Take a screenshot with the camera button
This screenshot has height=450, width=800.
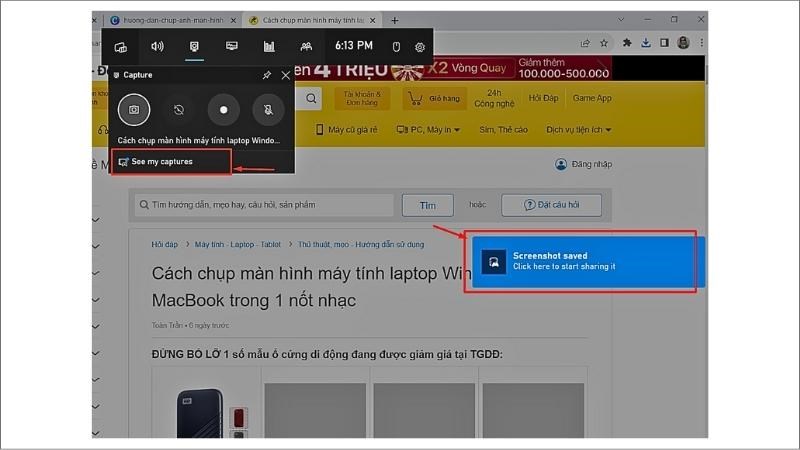click(x=134, y=109)
